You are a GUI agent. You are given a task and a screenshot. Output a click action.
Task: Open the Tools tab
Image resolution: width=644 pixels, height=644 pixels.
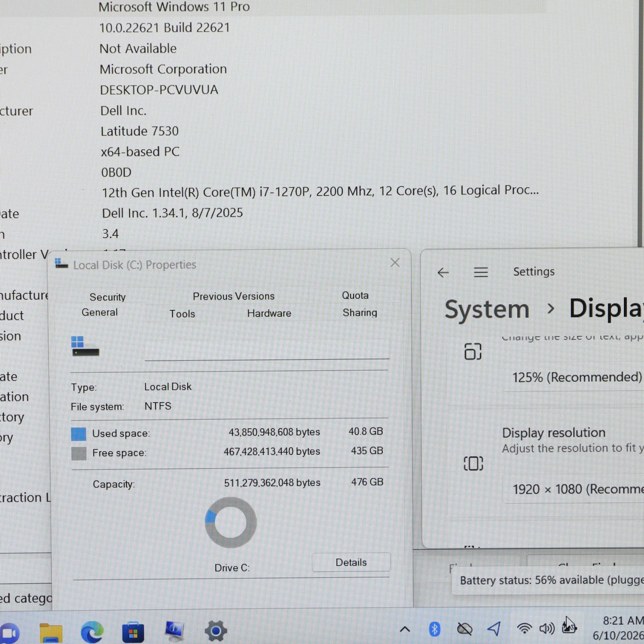pos(182,314)
